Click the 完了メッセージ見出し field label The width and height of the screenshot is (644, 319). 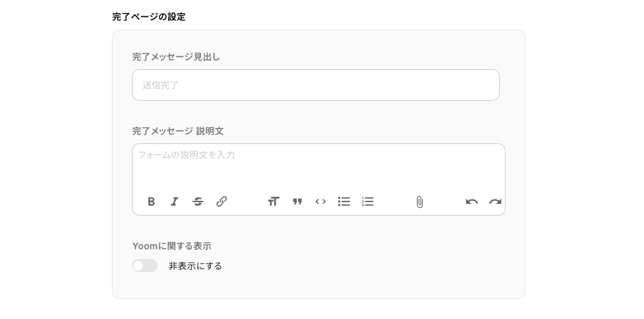click(x=176, y=57)
